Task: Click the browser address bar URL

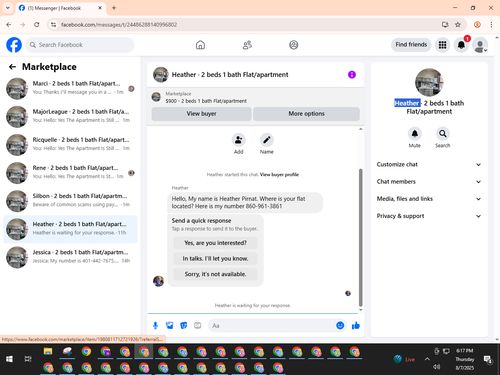Action: [119, 25]
